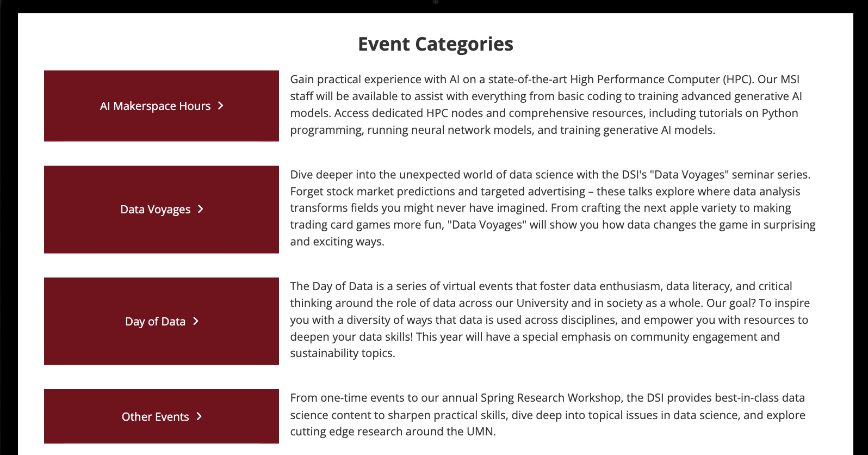This screenshot has width=868, height=455.
Task: Click the "UMN" text in the last paragraph
Action: (480, 432)
